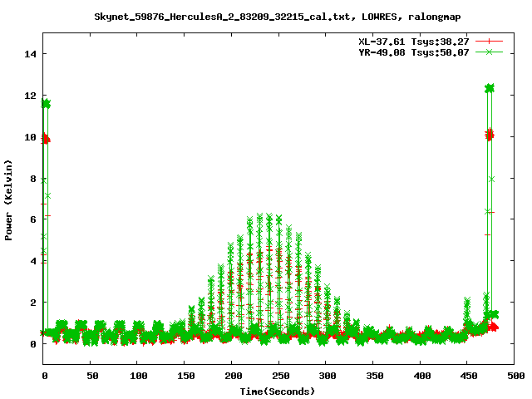Click the plot title Skynet_59876_HerculesA_2_83209_32215_cal.txt
This screenshot has height=399, width=532.
tap(222, 17)
